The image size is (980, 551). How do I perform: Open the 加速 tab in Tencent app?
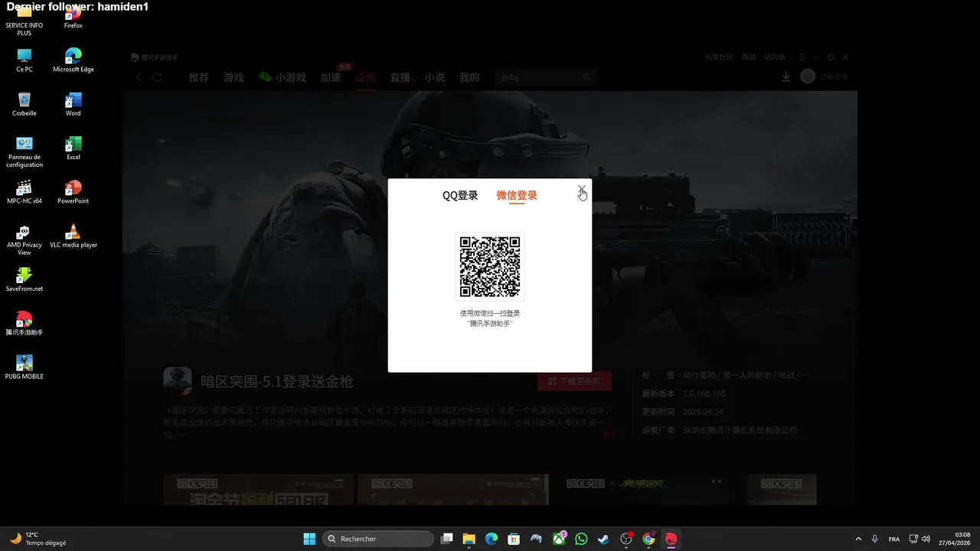(x=331, y=77)
